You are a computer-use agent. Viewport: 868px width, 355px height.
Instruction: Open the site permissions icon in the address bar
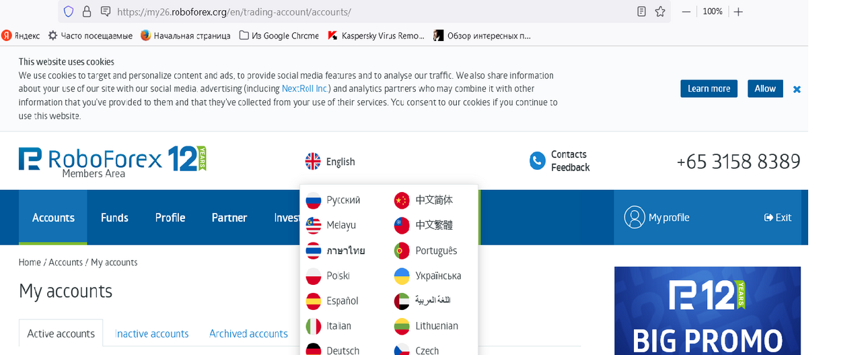[x=105, y=11]
